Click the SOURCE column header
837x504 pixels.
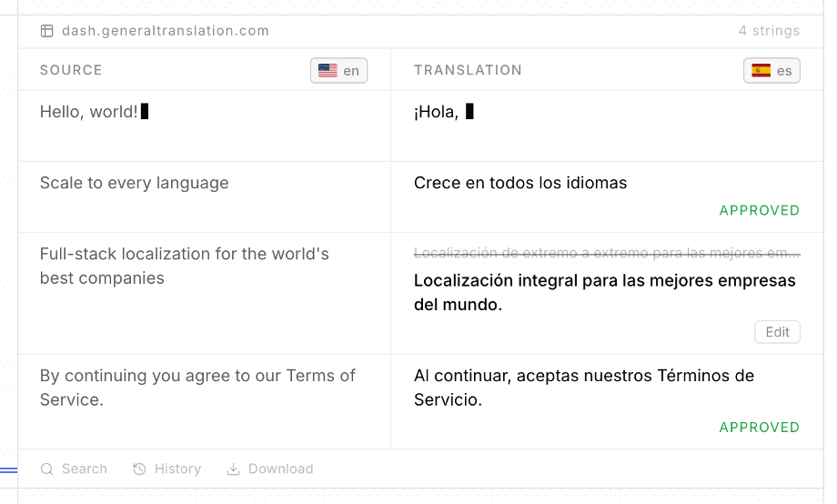click(x=71, y=70)
